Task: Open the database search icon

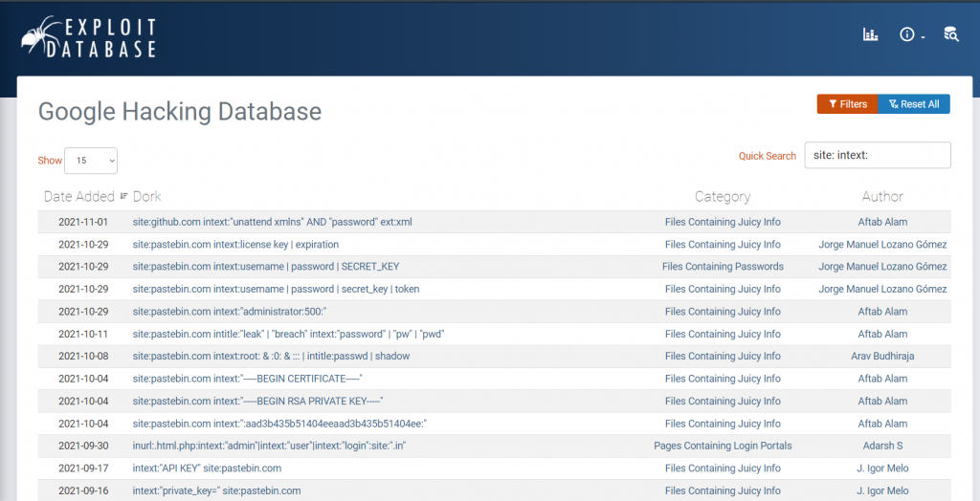Action: (950, 34)
